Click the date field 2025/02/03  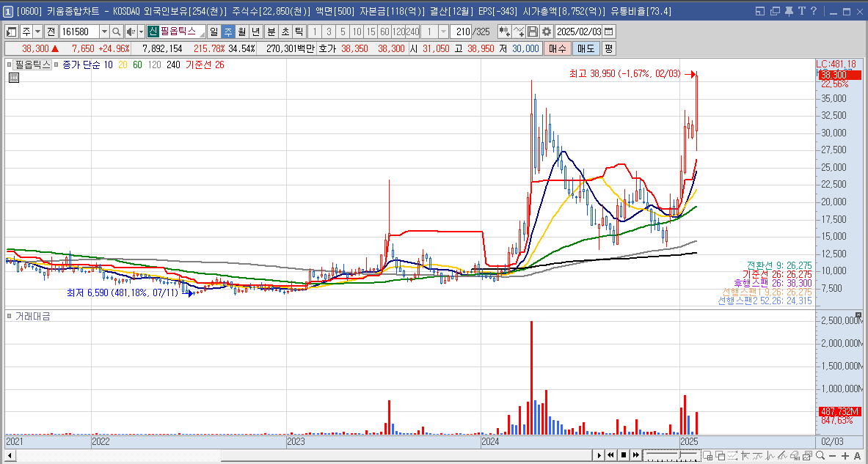[x=578, y=32]
